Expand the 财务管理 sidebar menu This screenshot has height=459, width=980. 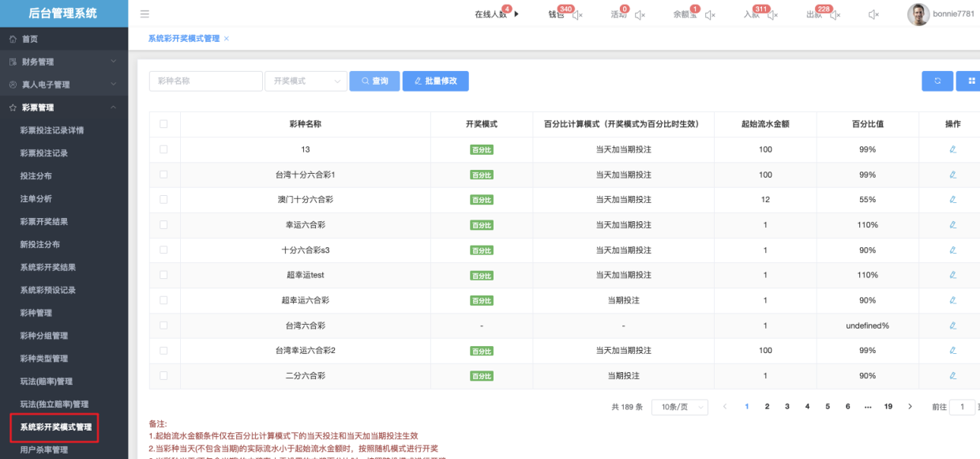64,62
